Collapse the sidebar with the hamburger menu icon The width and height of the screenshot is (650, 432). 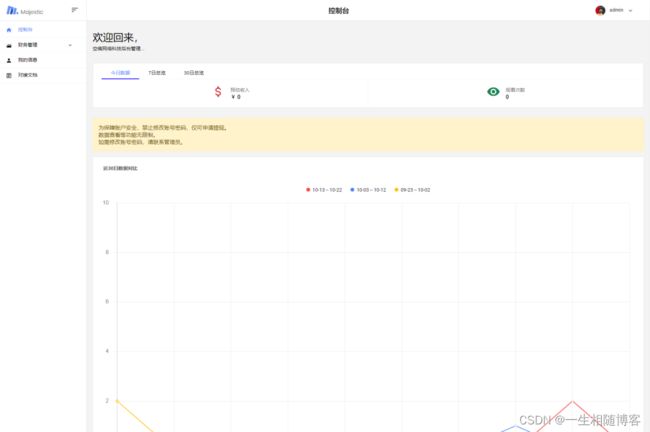tap(75, 10)
